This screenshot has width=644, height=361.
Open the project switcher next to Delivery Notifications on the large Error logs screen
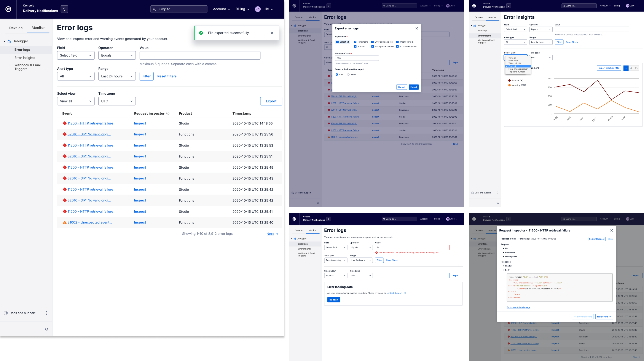(x=64, y=9)
